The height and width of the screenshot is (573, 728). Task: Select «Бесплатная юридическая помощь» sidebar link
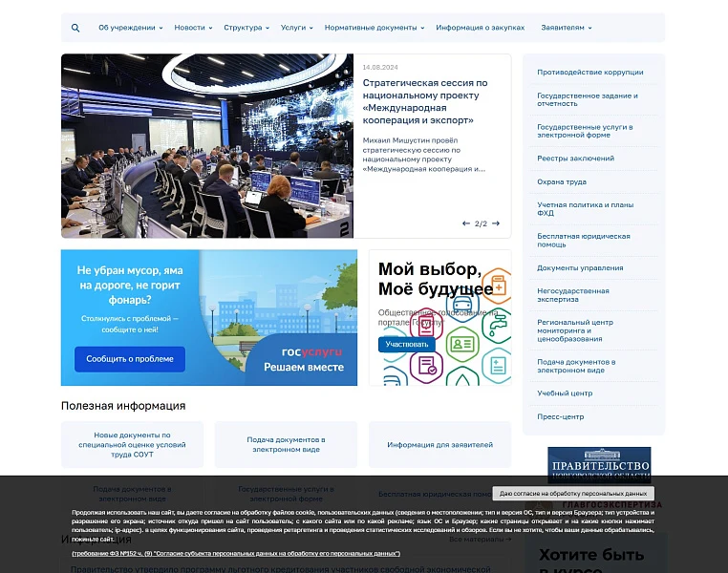click(x=584, y=241)
